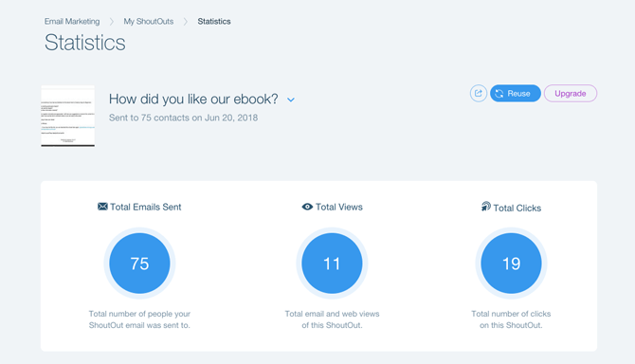Click the circle showing 19 clicks

pos(511,264)
